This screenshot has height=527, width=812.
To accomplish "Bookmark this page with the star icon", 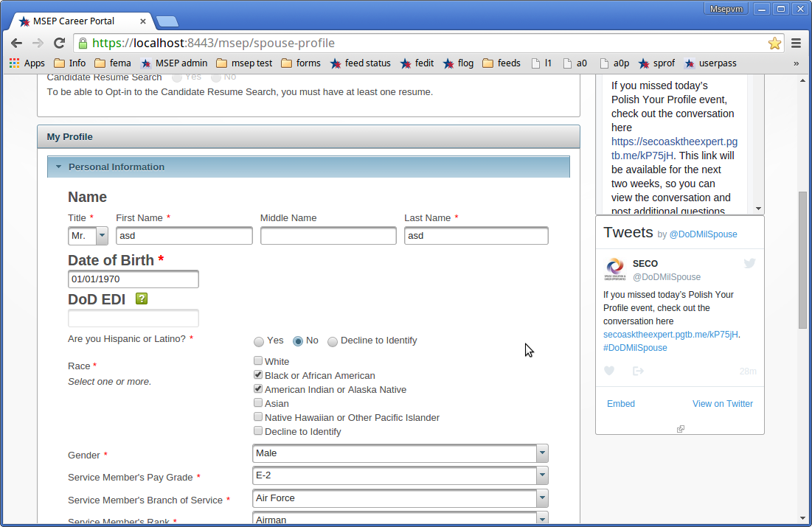I will click(774, 43).
